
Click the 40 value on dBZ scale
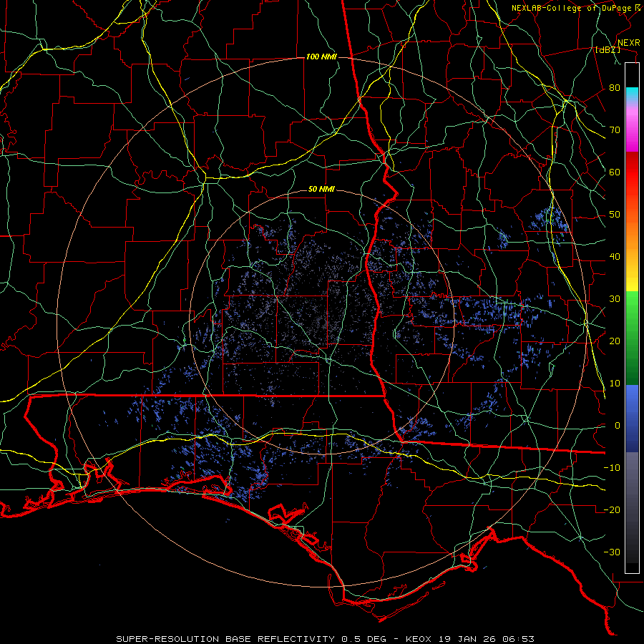click(615, 257)
